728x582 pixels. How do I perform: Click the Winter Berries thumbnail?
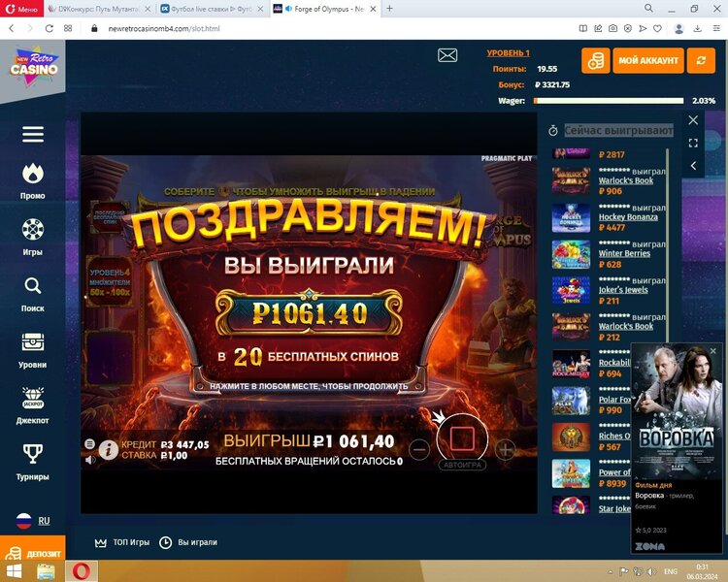tap(571, 254)
